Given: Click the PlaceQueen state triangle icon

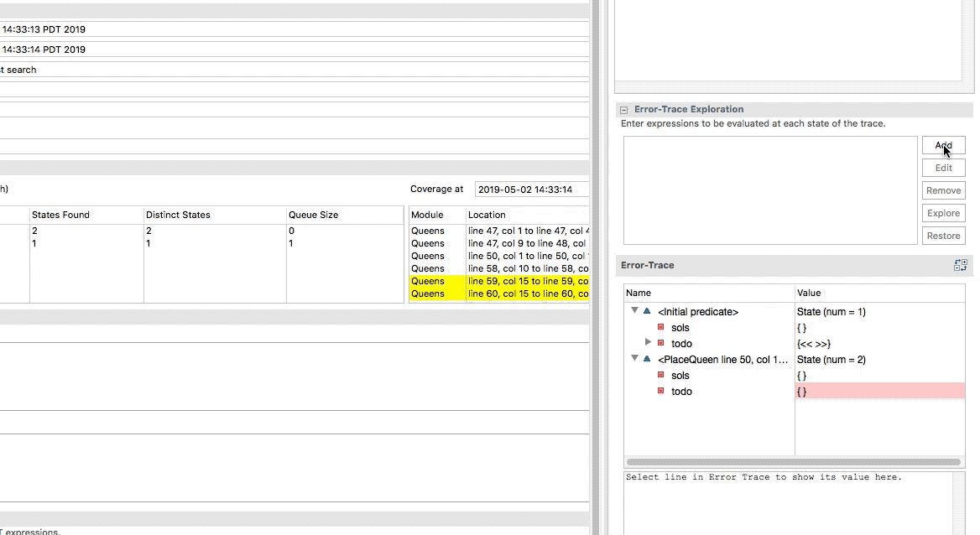Looking at the screenshot, I should tap(646, 360).
